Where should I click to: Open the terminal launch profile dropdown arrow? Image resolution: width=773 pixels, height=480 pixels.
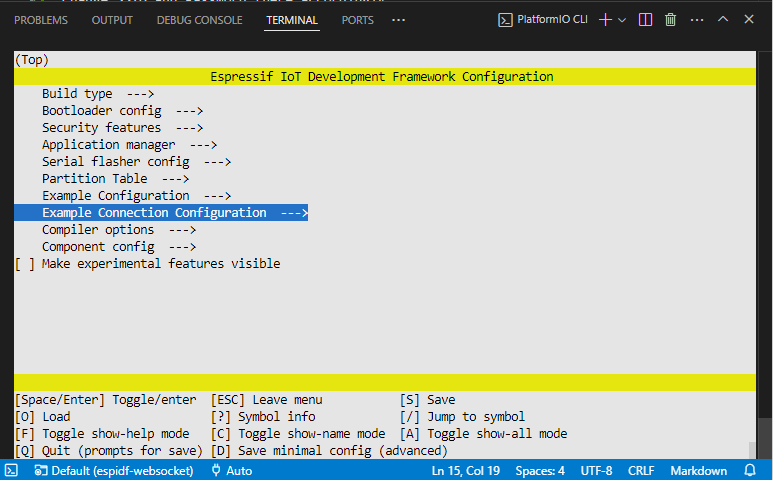(x=622, y=20)
